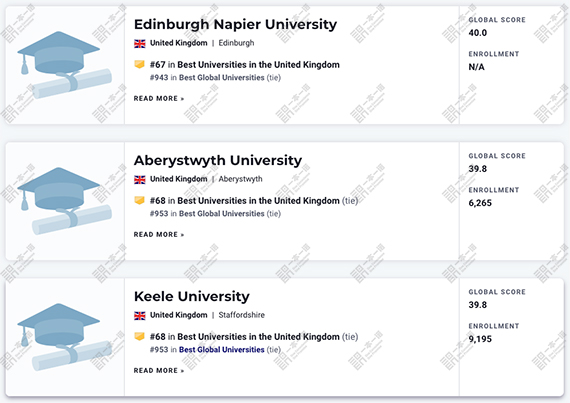Click Aberystwyth University graduation cap thumbnail
The width and height of the screenshot is (570, 403).
[x=65, y=201]
